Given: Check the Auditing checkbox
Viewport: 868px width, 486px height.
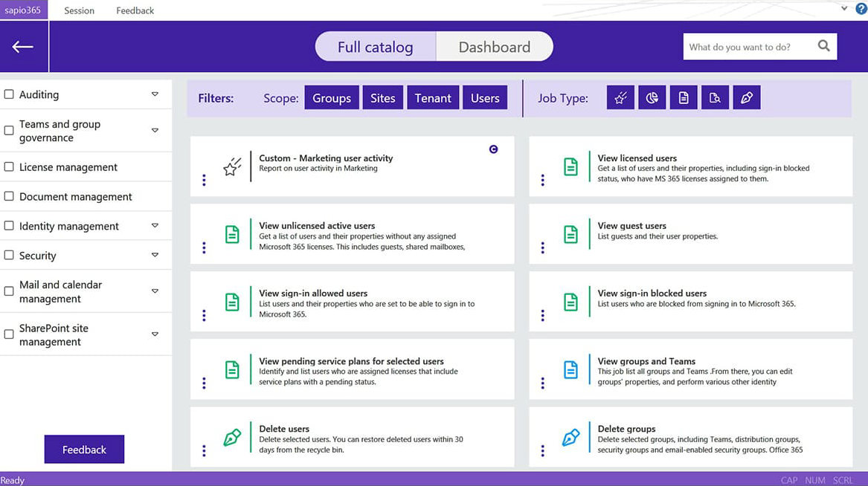Looking at the screenshot, I should (x=9, y=94).
